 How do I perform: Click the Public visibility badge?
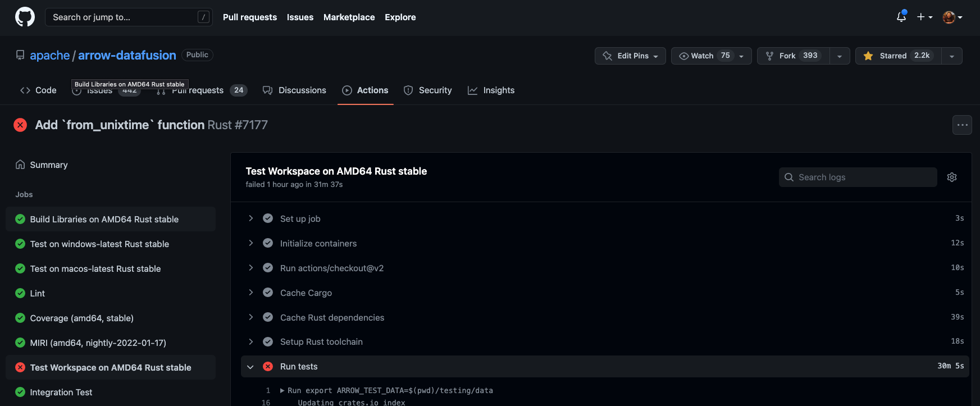point(197,54)
